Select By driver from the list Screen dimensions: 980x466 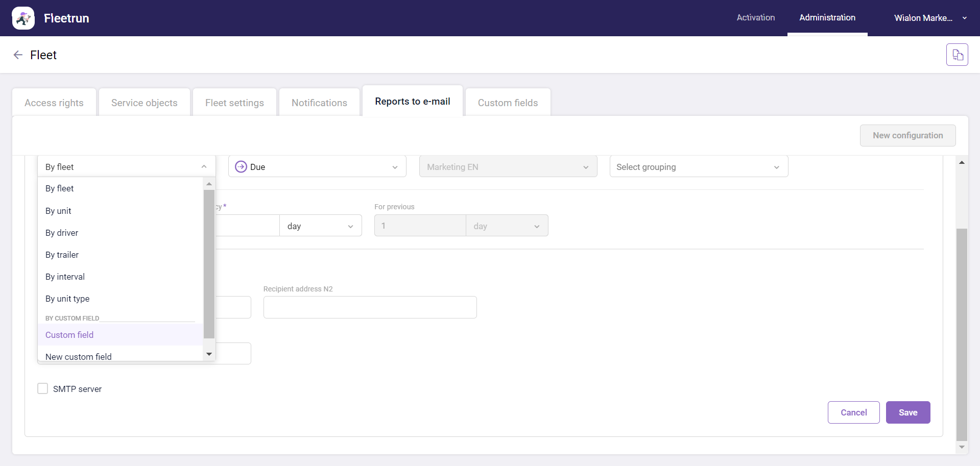pyautogui.click(x=62, y=233)
